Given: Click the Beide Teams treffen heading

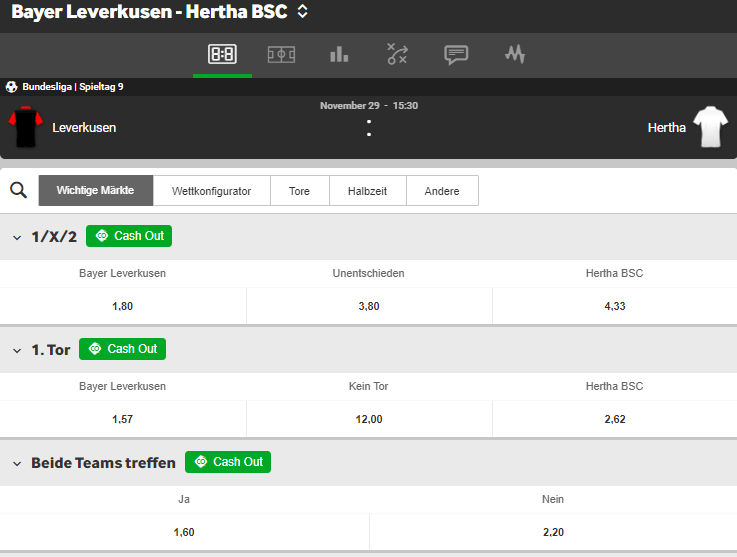Looking at the screenshot, I should pos(103,463).
